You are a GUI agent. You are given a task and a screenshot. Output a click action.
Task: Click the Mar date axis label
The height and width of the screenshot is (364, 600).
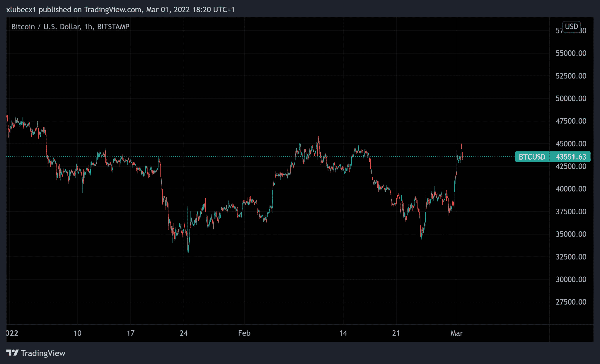pyautogui.click(x=456, y=333)
